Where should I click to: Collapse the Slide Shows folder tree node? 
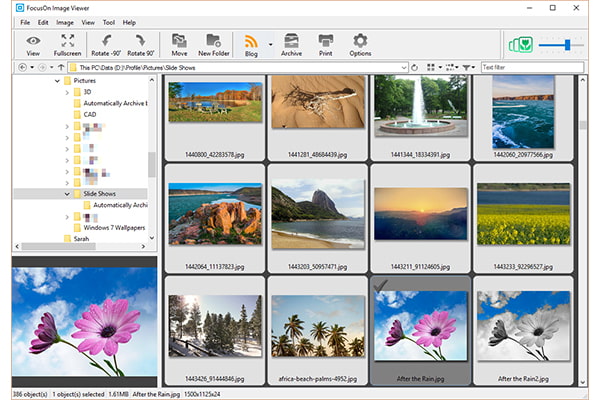click(67, 193)
